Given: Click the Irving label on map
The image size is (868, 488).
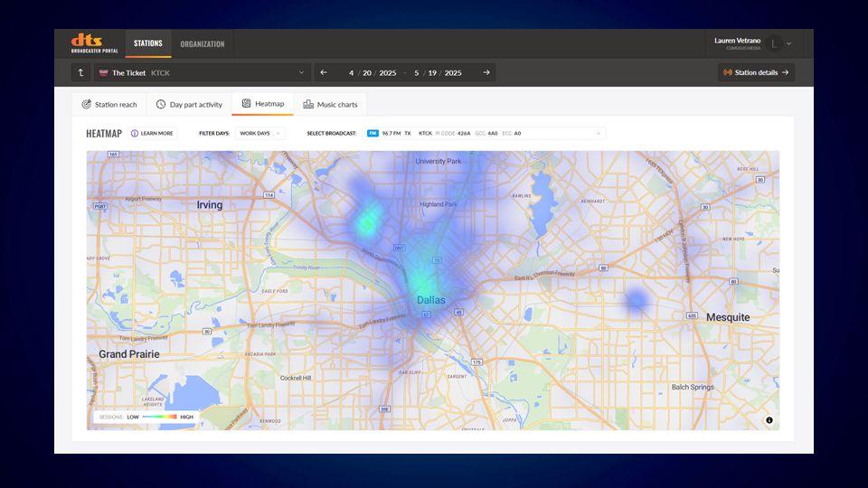Looking at the screenshot, I should (209, 205).
